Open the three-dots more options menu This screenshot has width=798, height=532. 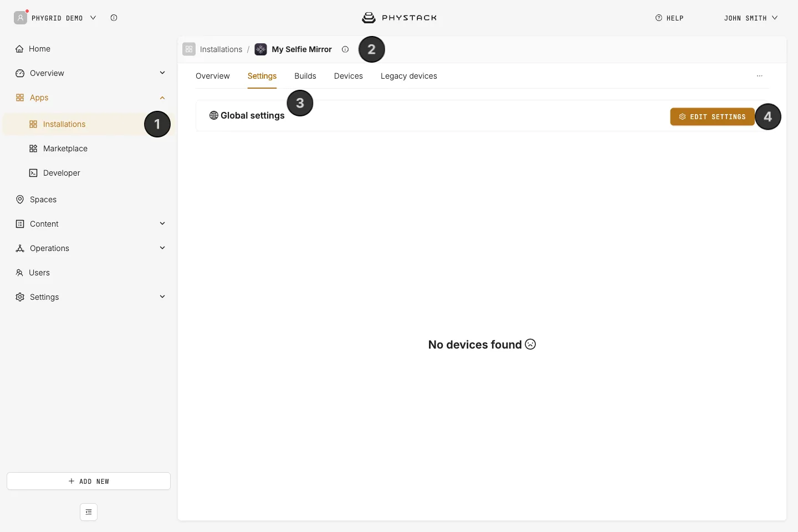(x=760, y=76)
